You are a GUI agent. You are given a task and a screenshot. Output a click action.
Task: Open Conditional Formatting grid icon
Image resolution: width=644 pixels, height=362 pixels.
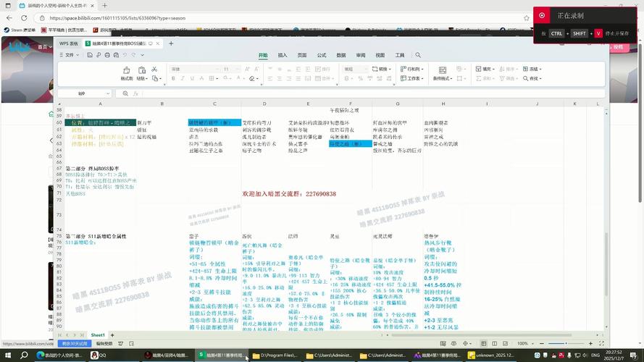pyautogui.click(x=443, y=70)
